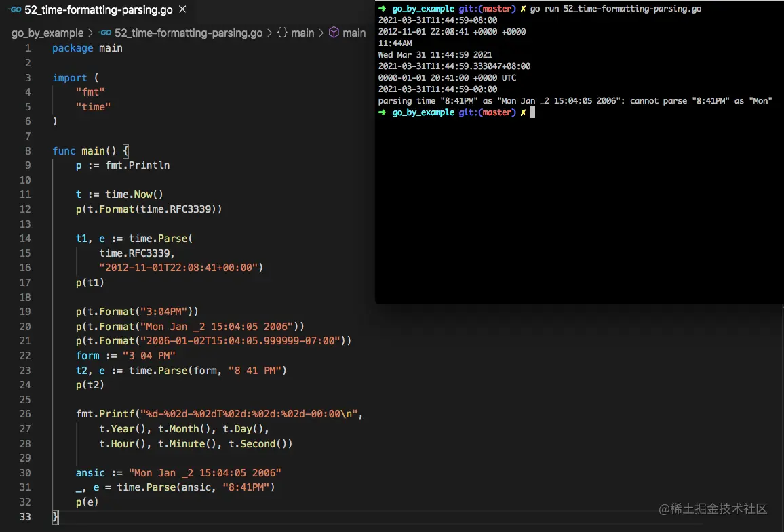Click terminal output '11:44AM'
This screenshot has width=784, height=532.
tap(395, 43)
